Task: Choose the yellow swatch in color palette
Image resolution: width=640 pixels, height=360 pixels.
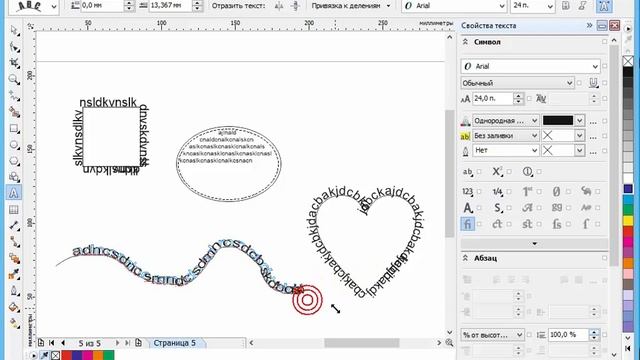Action: 628,221
